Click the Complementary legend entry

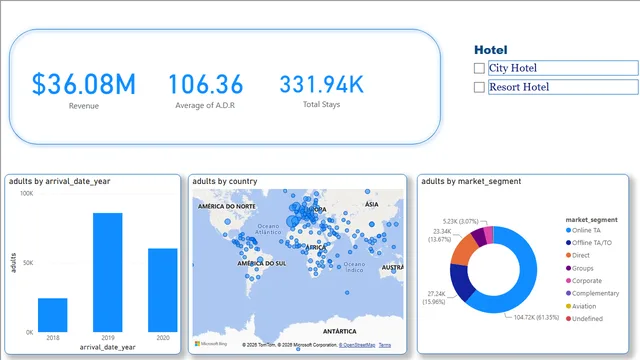(x=592, y=293)
